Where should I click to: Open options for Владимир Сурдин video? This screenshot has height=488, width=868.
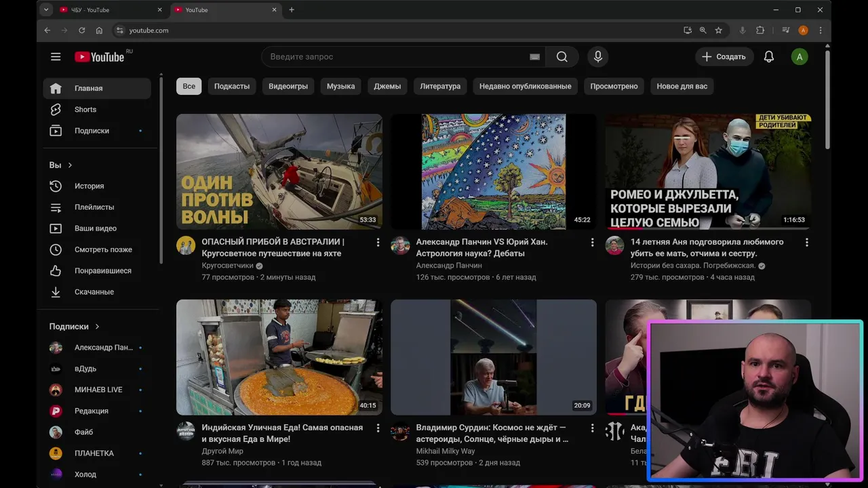pos(592,428)
